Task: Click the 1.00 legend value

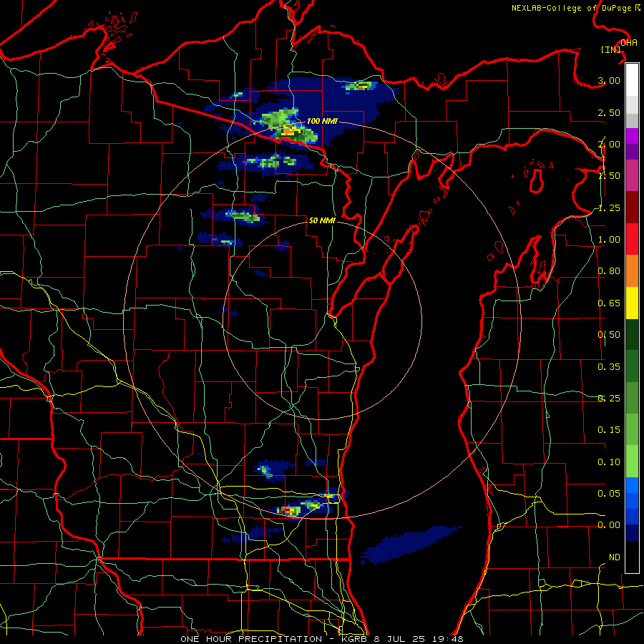Action: pyautogui.click(x=609, y=240)
